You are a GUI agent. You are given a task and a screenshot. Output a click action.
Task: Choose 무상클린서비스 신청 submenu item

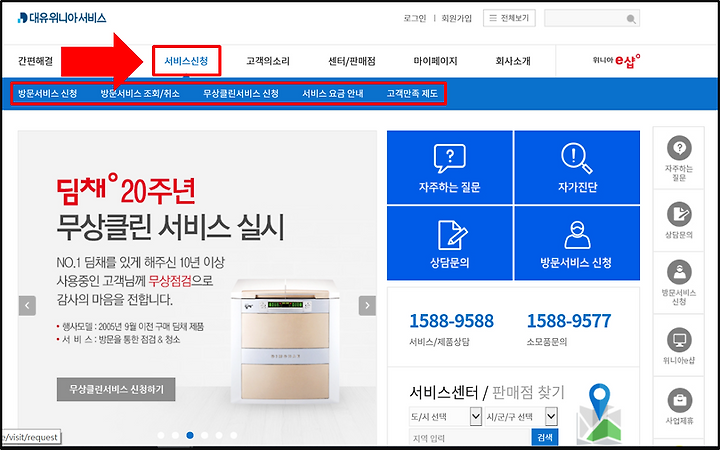point(241,94)
